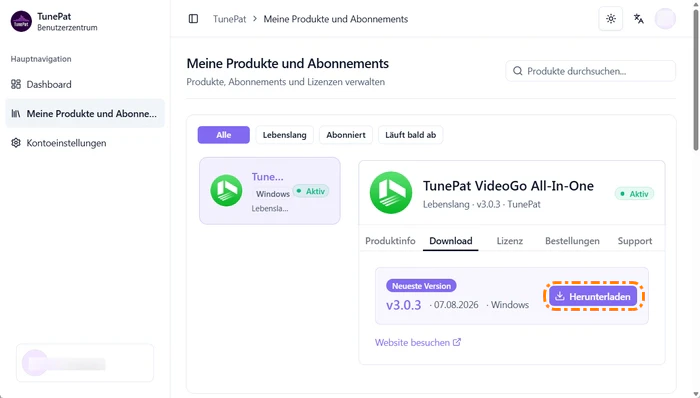Screen dimensions: 700x398
Task: Click the Meine Produkte und Abonnements breadcrumb text
Action: point(336,19)
